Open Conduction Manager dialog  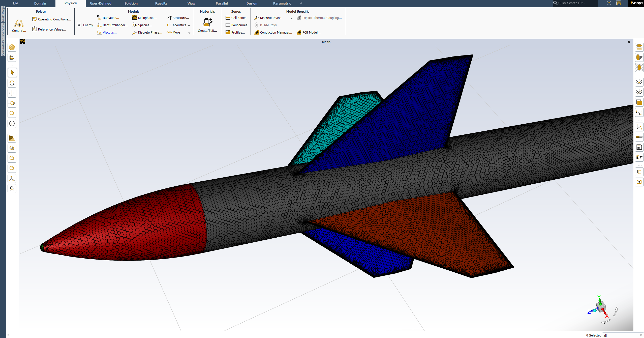pyautogui.click(x=273, y=32)
